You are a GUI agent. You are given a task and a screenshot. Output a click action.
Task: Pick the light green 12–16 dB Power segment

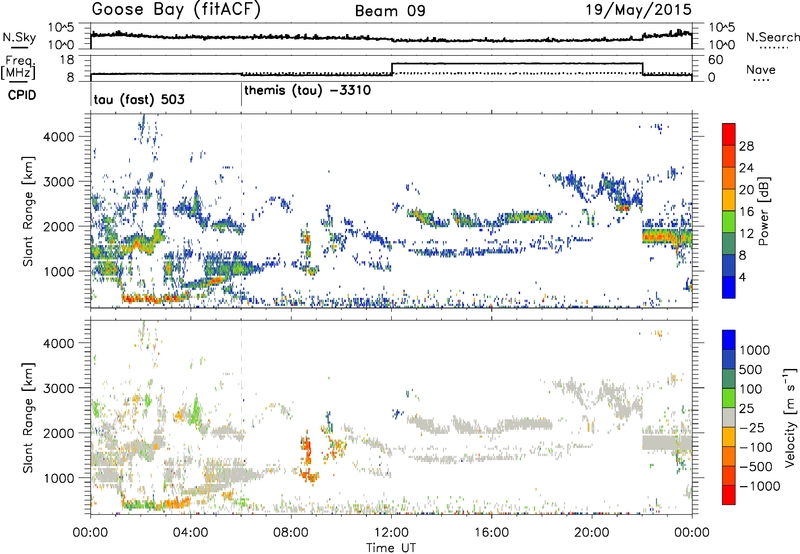point(729,221)
